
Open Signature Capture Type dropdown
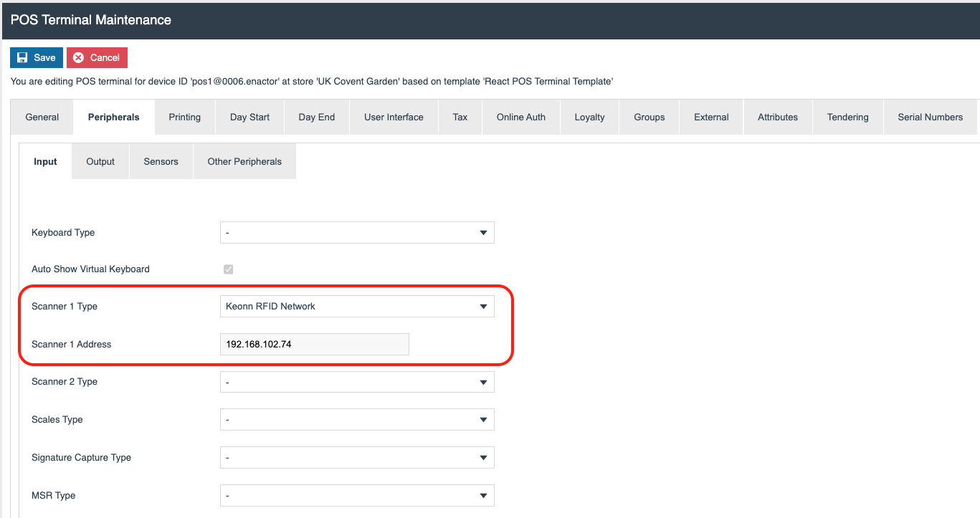356,458
